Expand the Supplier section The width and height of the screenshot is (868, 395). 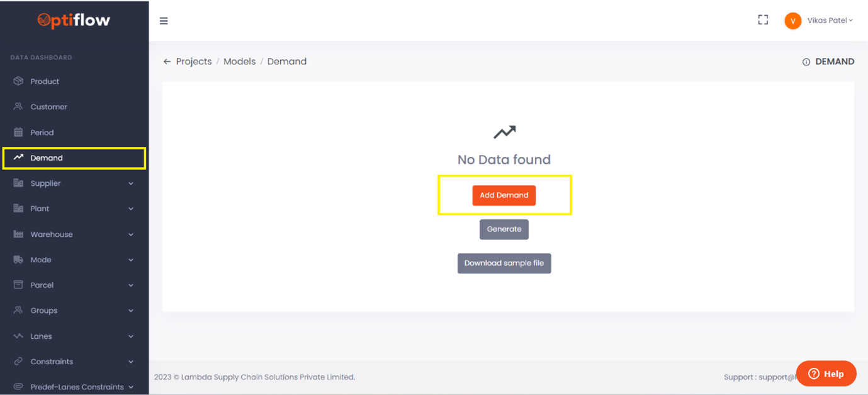point(130,183)
